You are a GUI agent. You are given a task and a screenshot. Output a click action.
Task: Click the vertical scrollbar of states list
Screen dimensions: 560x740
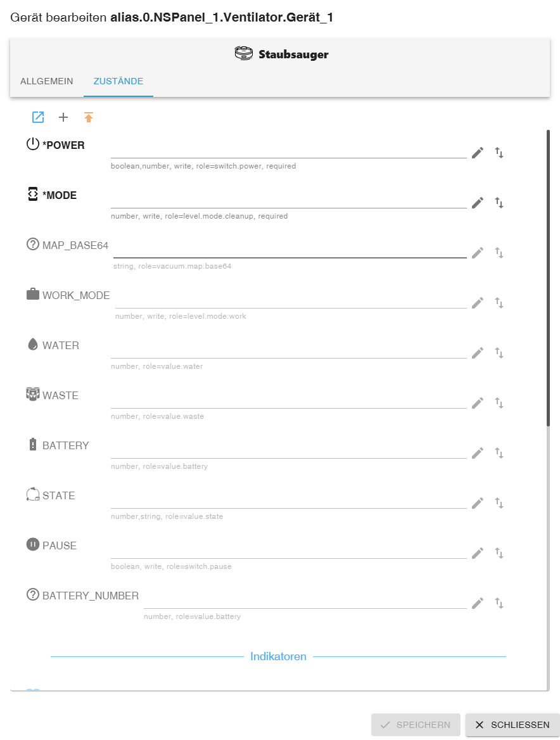click(x=549, y=279)
